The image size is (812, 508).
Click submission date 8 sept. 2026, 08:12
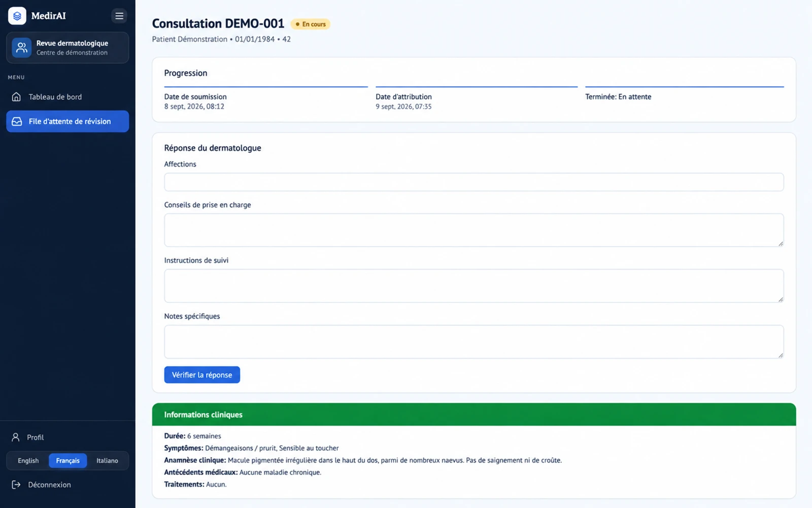(194, 107)
